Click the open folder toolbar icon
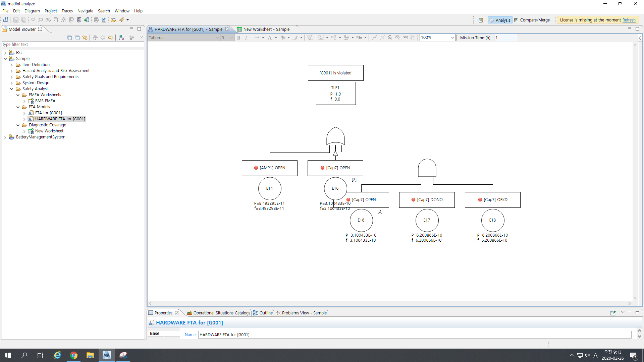The image size is (644, 362). [x=113, y=20]
